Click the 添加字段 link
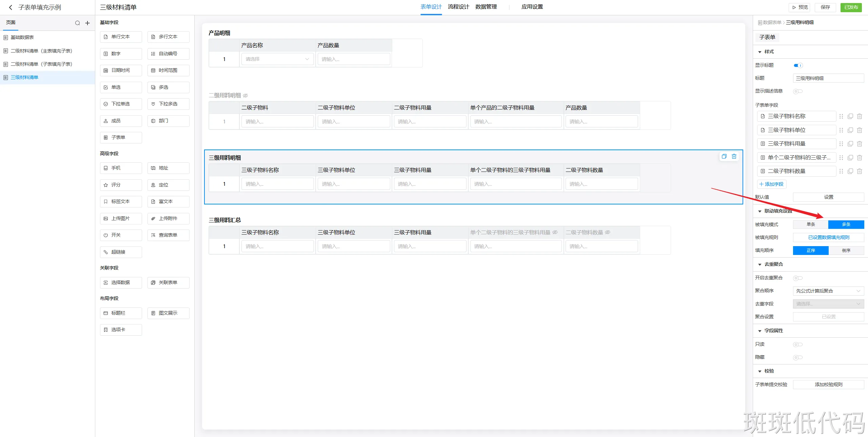This screenshot has width=868, height=437. [771, 184]
